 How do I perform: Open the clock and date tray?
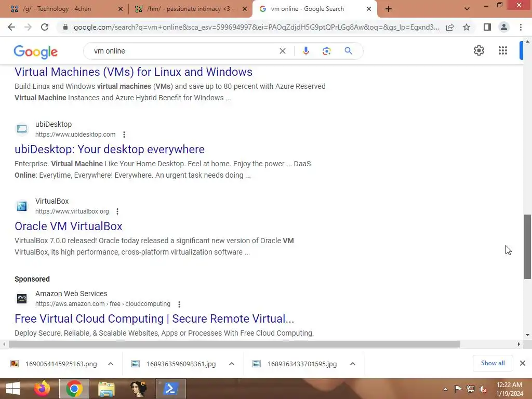510,389
